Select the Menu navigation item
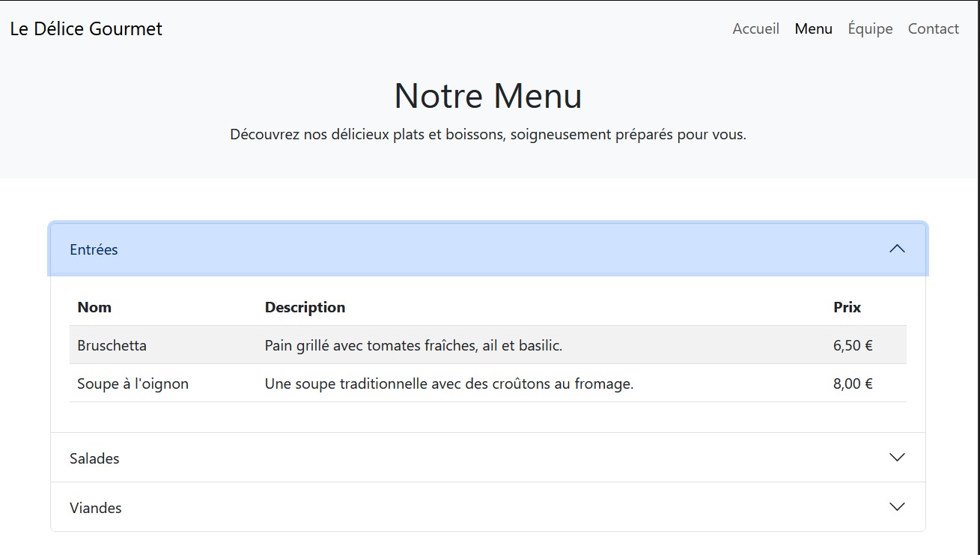This screenshot has height=555, width=980. coord(813,28)
